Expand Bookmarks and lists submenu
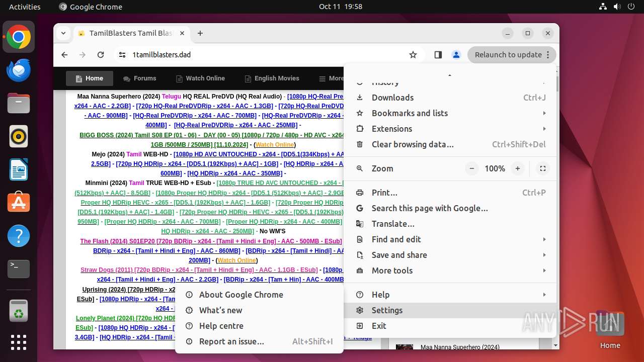The height and width of the screenshot is (362, 644). [x=450, y=113]
